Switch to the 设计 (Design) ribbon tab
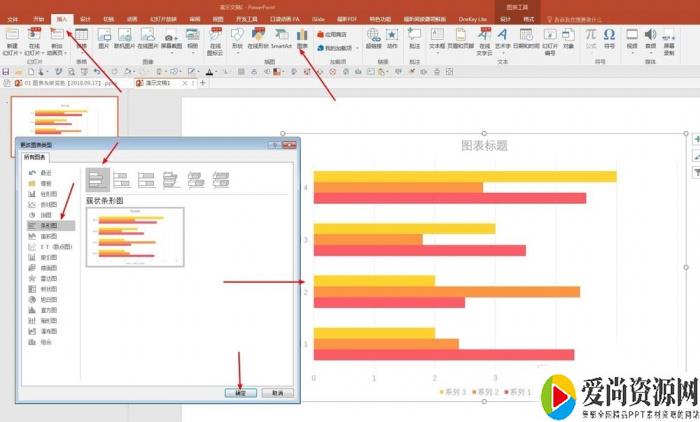Viewport: 700px width, 422px height. coord(85,19)
